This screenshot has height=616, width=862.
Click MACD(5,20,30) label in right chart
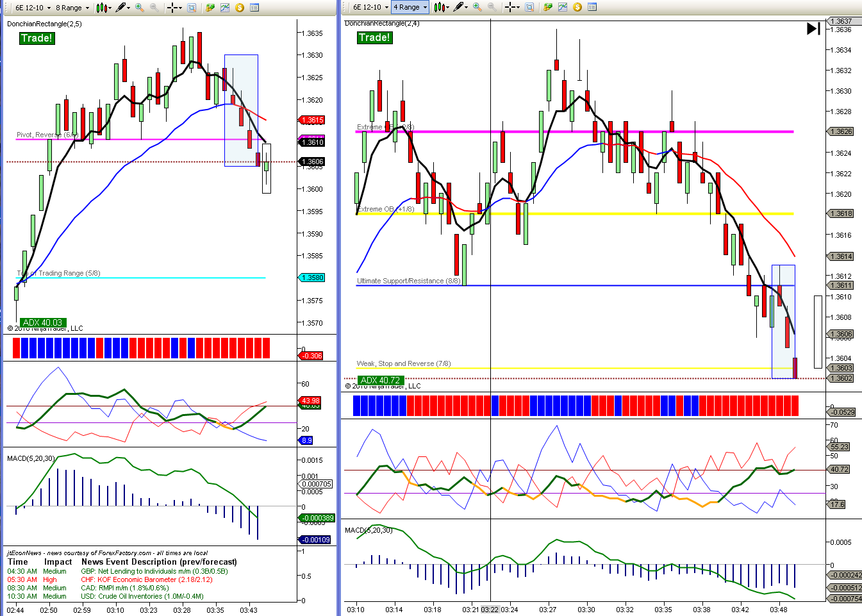[369, 530]
